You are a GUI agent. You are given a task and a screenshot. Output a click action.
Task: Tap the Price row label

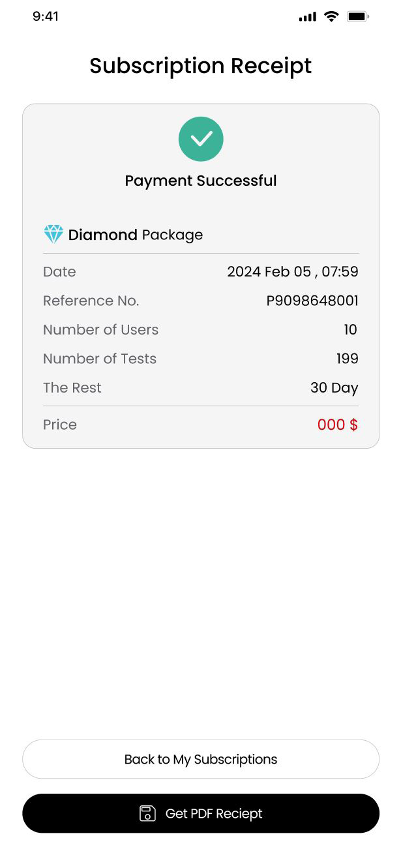pos(60,425)
